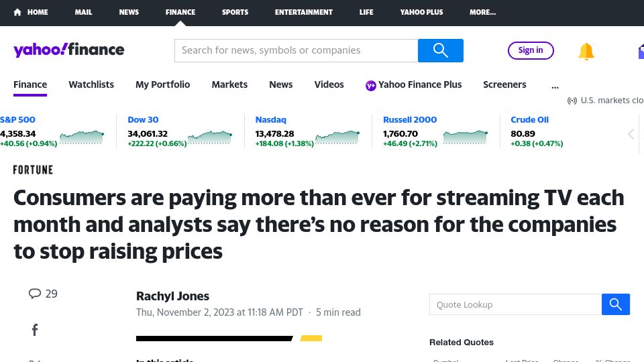Click the Quote Lookup search button
Screen dimensions: 644x362
pyautogui.click(x=615, y=304)
